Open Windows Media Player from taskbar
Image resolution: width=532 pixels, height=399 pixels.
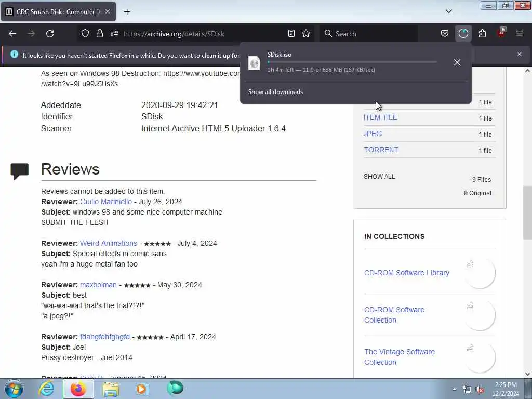tap(142, 389)
